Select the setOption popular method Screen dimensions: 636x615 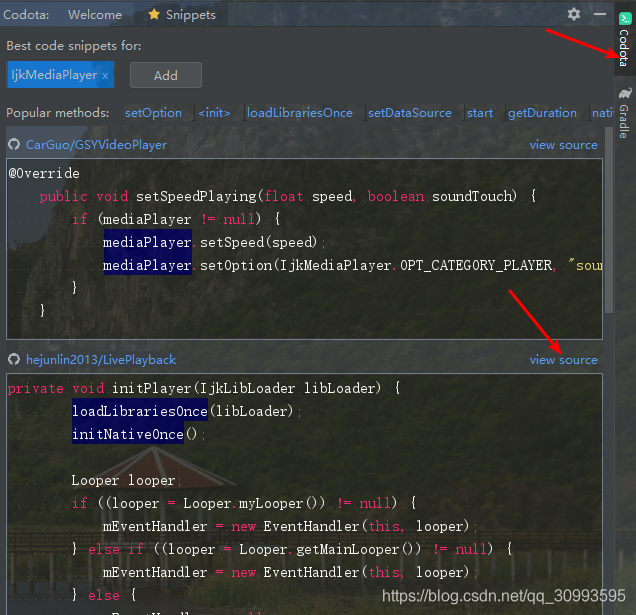pyautogui.click(x=153, y=113)
